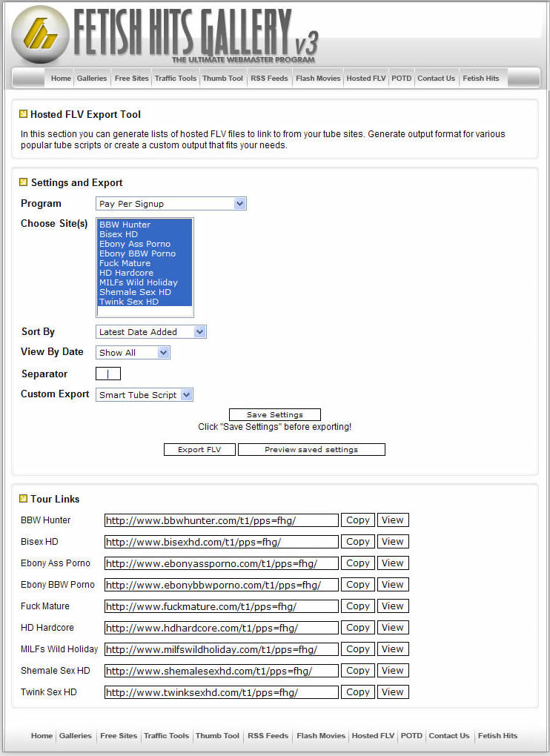Open Flash Movies in the footer navigation
The image size is (550, 756).
(321, 735)
